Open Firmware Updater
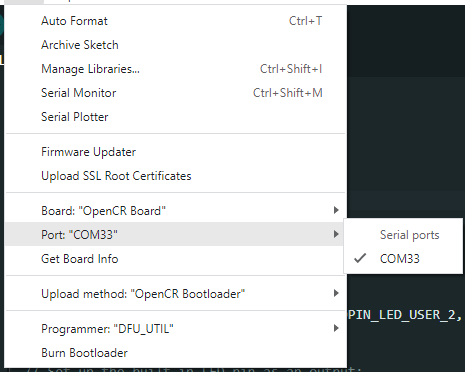The width and height of the screenshot is (465, 372). [x=175, y=152]
